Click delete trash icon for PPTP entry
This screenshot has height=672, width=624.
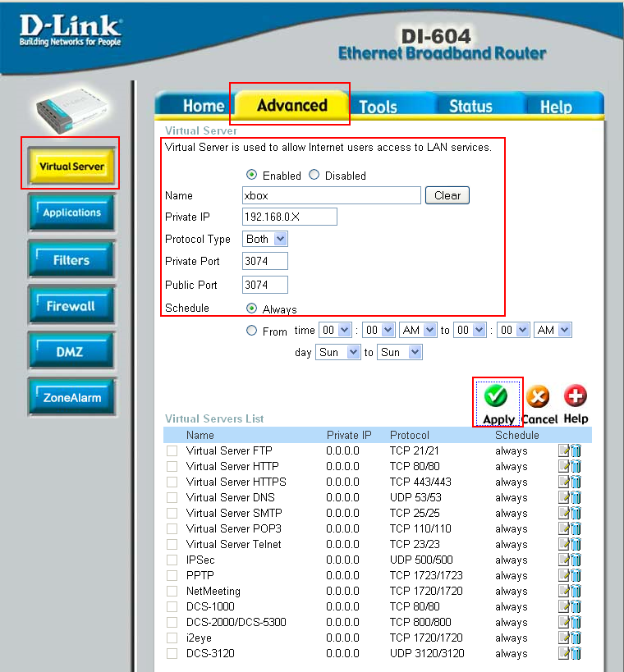pyautogui.click(x=576, y=575)
